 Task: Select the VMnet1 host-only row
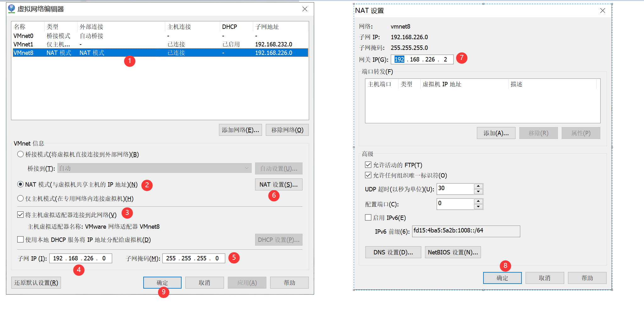coord(160,44)
